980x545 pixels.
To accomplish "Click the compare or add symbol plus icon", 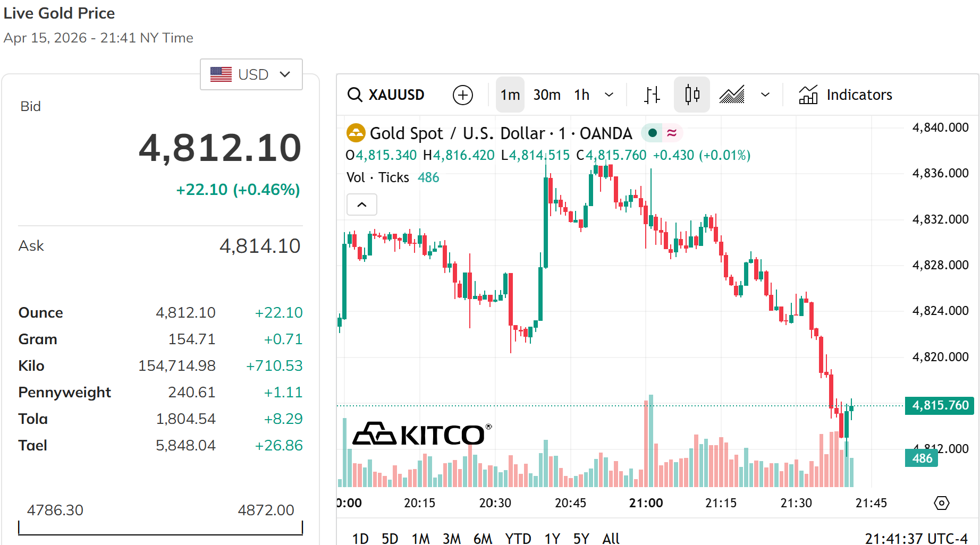I will (x=462, y=95).
